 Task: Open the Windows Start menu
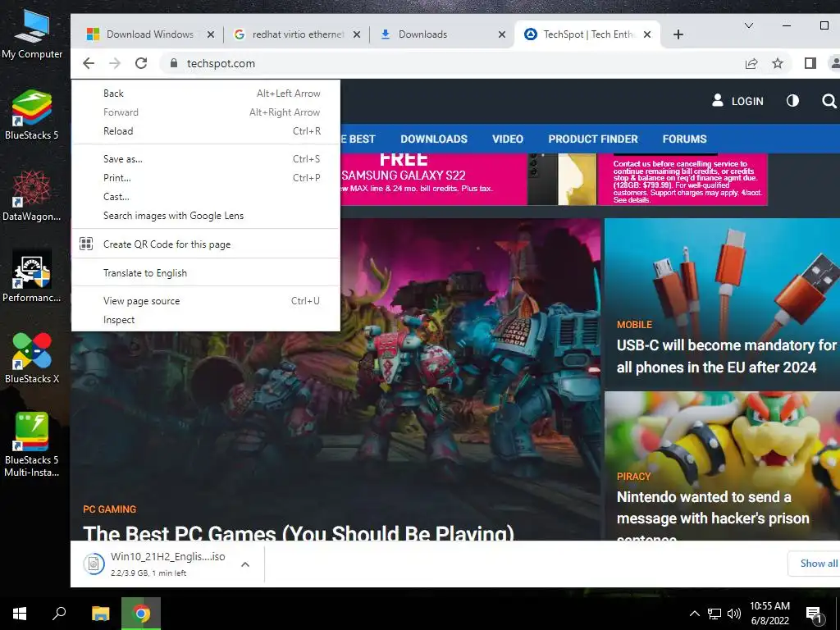pyautogui.click(x=20, y=614)
